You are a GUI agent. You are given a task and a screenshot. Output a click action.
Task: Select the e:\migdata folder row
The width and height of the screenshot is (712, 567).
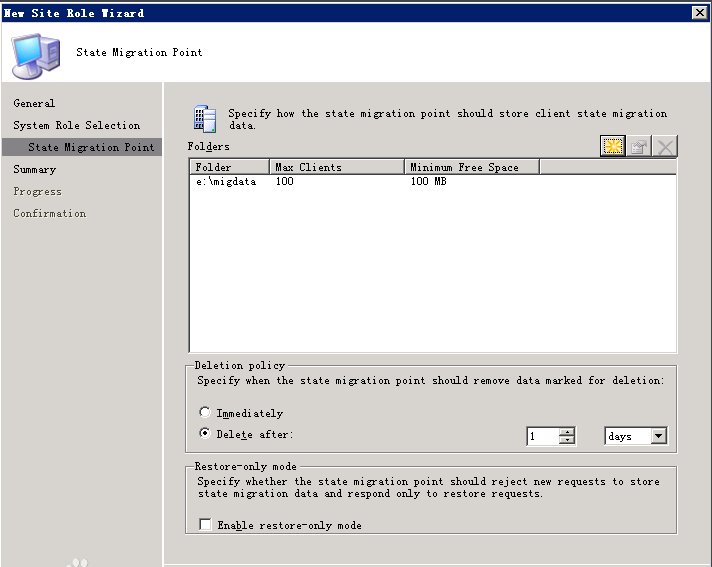(226, 182)
